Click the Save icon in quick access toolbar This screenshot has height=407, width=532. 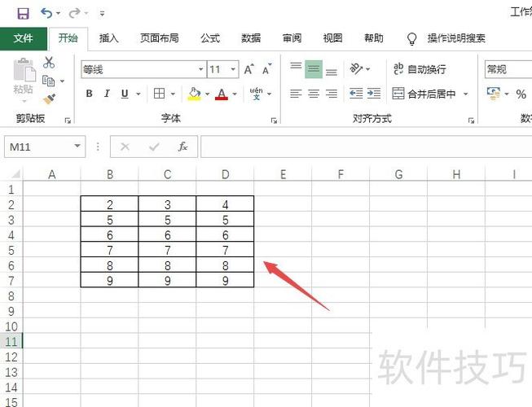[x=23, y=14]
